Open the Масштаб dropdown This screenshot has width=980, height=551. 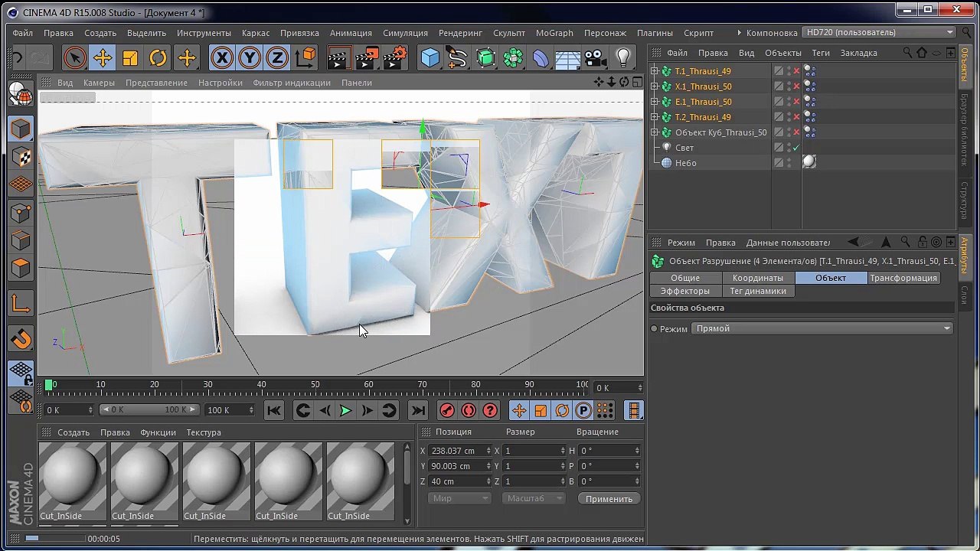534,498
